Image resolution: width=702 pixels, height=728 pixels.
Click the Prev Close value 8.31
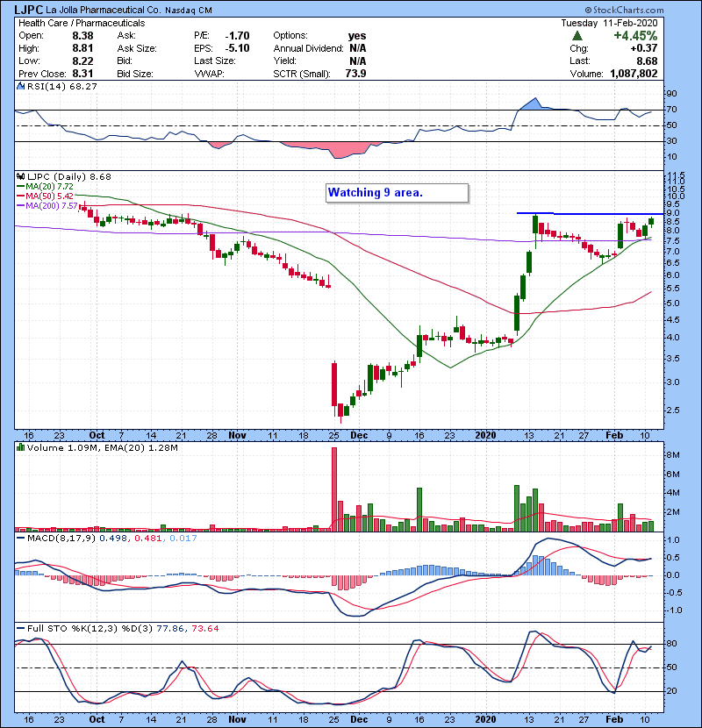pos(82,74)
